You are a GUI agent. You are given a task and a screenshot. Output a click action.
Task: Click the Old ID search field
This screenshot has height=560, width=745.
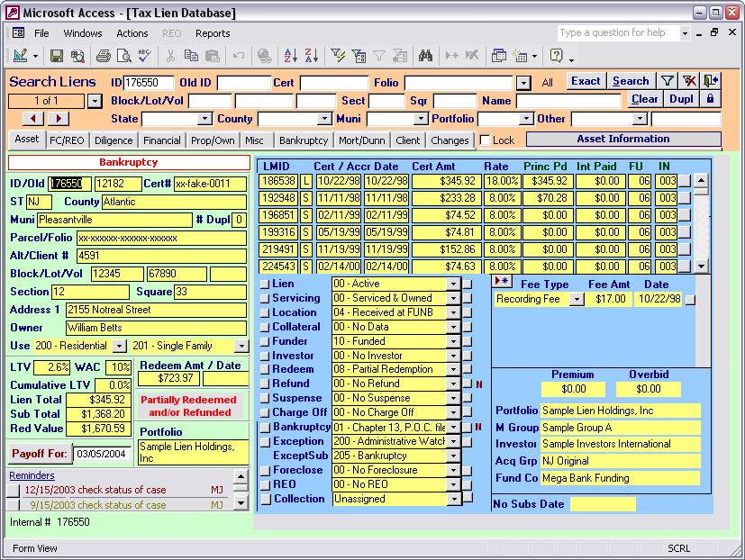(x=244, y=83)
